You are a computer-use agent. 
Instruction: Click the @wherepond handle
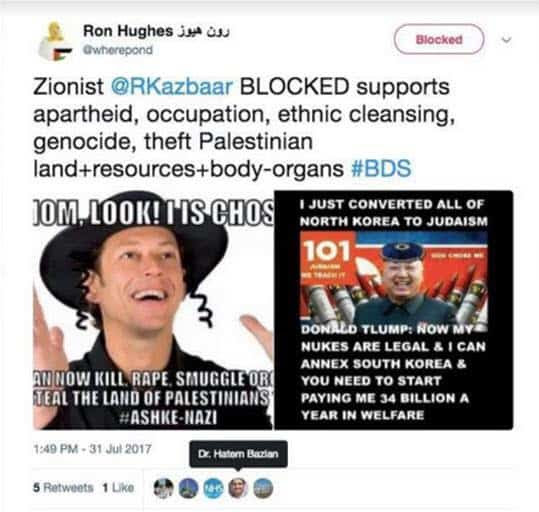[x=118, y=50]
